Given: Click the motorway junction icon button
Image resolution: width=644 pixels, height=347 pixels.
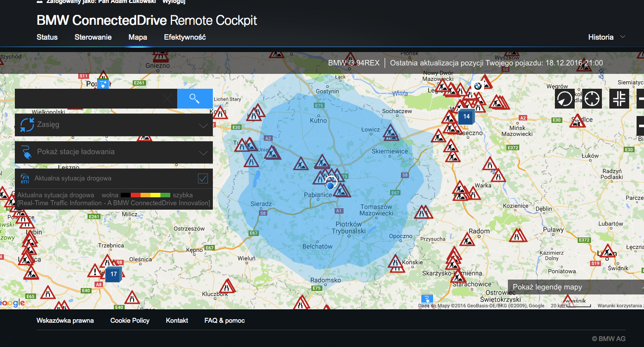Looking at the screenshot, I should tap(619, 99).
